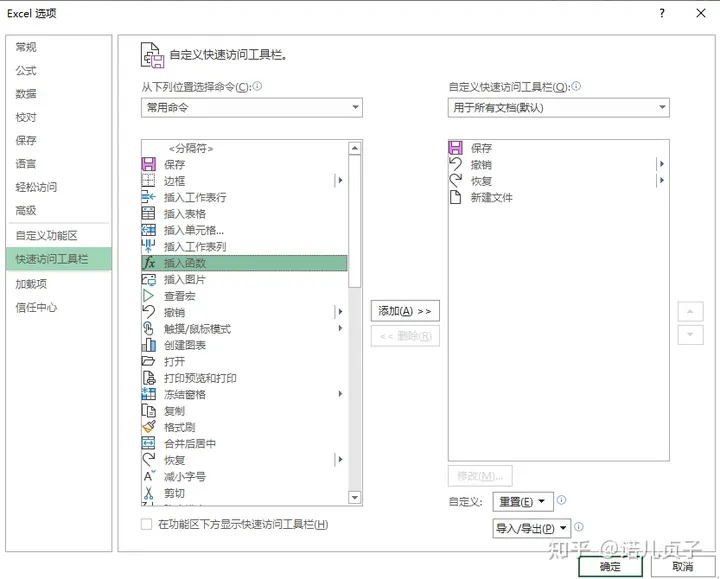The height and width of the screenshot is (579, 720).
Task: Expand 触摸/鼠标模式 submenu arrow
Action: point(340,328)
